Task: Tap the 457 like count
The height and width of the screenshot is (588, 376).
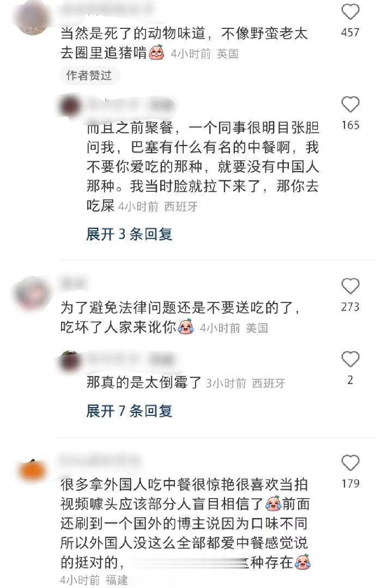Action: 350,33
